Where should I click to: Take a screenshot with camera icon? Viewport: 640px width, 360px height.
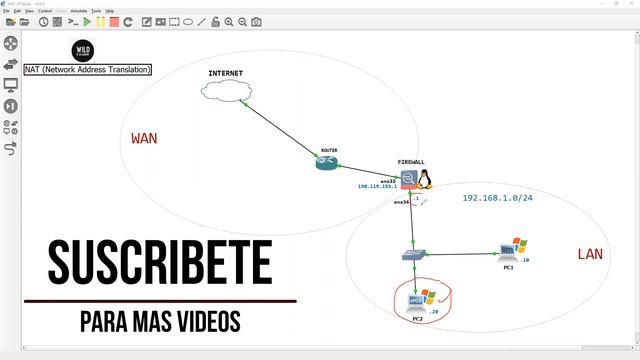tap(256, 22)
